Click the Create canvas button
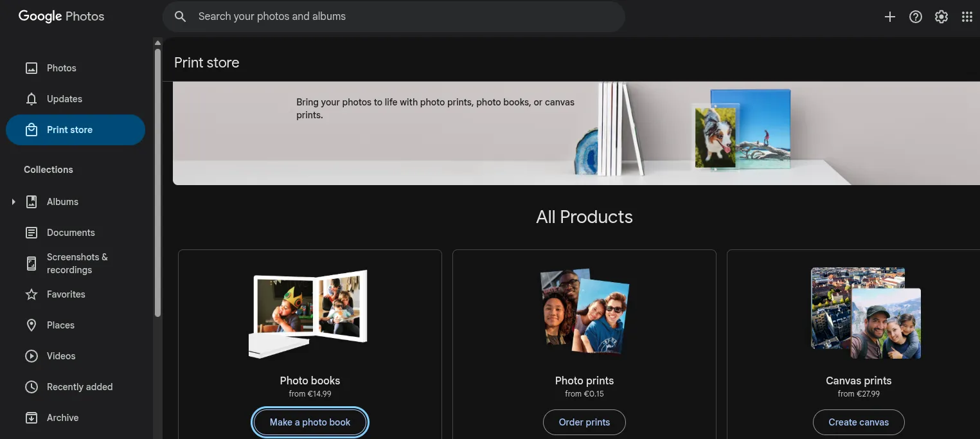Screen dimensions: 980x439 (x=859, y=422)
